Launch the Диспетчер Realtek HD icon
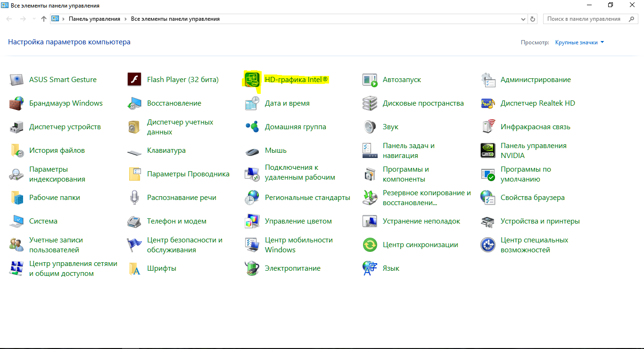 488,103
